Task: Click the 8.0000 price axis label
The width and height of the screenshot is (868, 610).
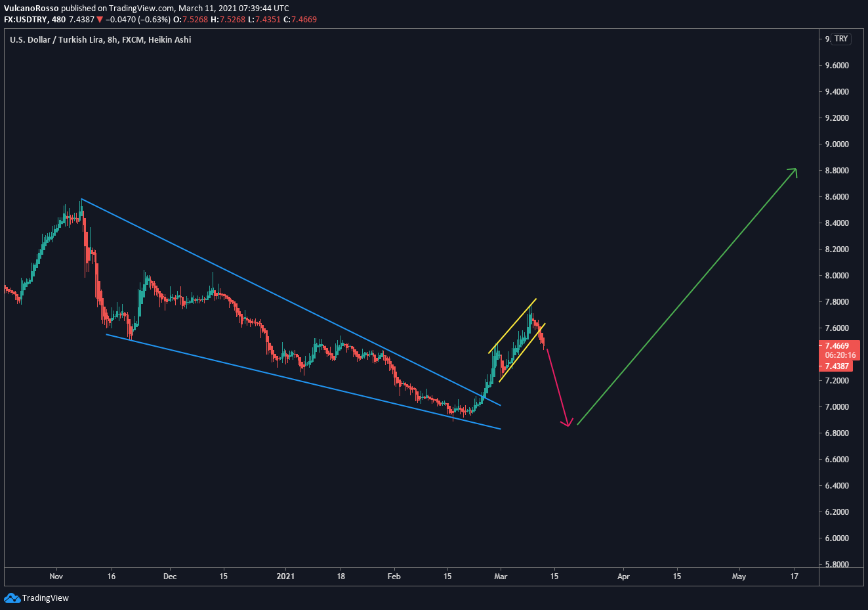Action: pyautogui.click(x=837, y=276)
